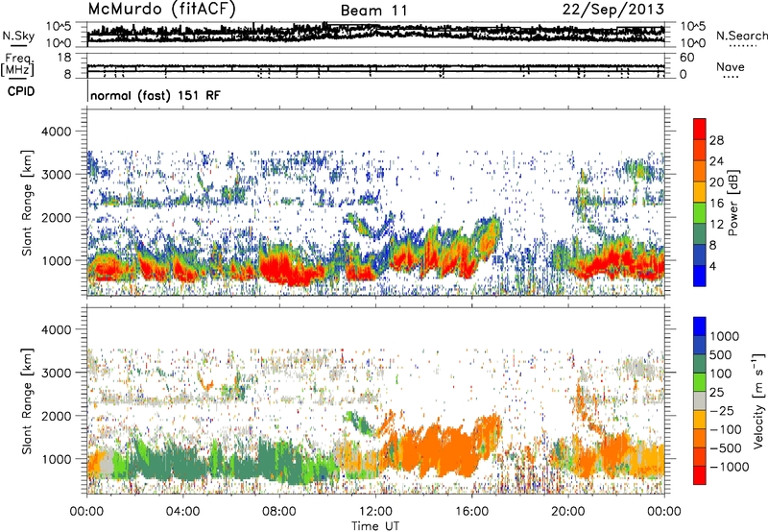Click the 'Velocity [m s-1]' color bar label
This screenshot has height=532, width=768.
coord(758,400)
